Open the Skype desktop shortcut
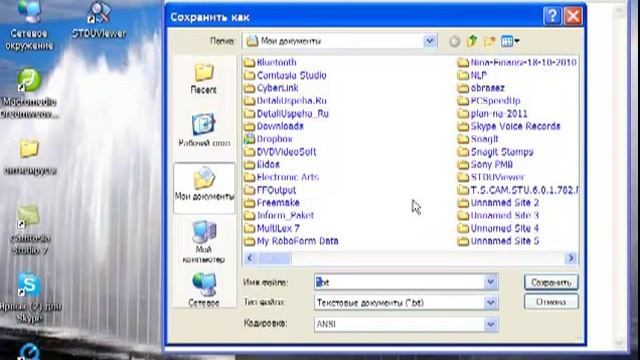640x360 pixels. [x=29, y=298]
